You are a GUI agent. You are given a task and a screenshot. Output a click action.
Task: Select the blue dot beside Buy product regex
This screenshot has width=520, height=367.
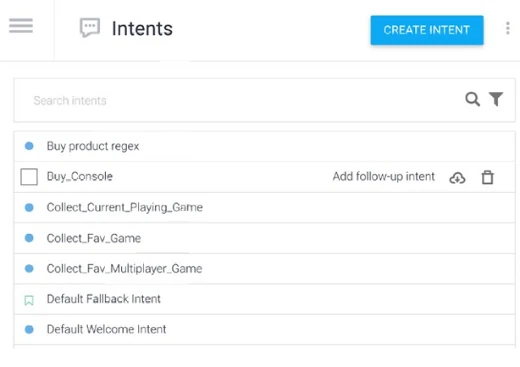(29, 146)
